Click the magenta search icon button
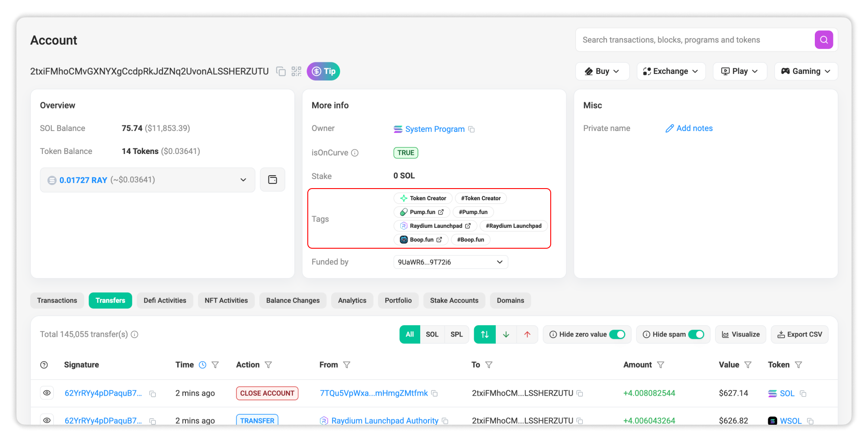868x442 pixels. (823, 40)
